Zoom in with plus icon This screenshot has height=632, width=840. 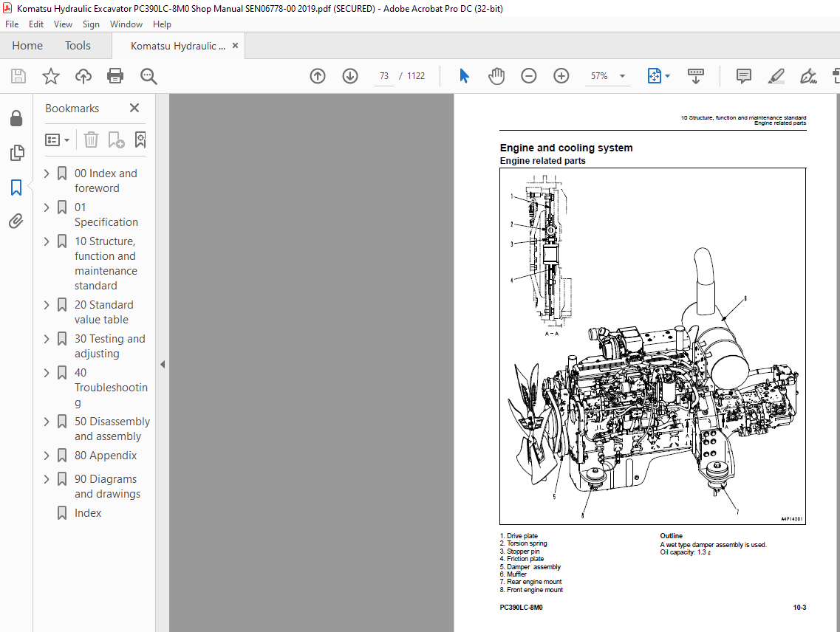tap(561, 76)
